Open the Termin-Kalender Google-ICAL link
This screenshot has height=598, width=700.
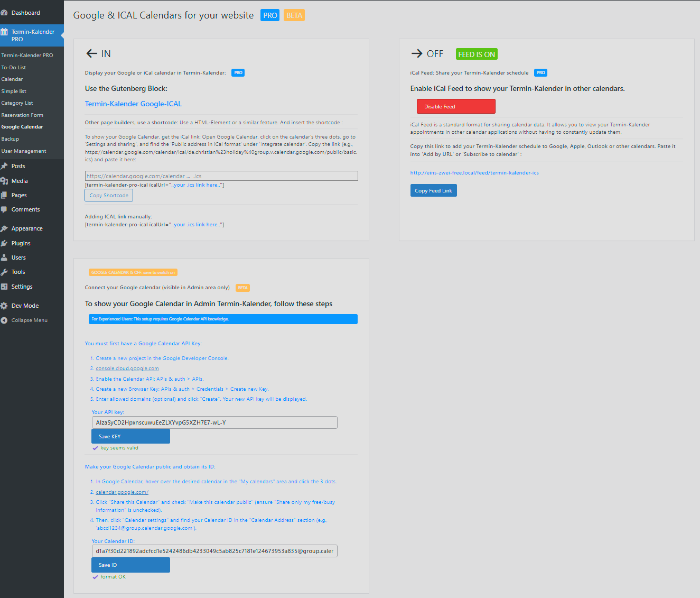tap(133, 104)
